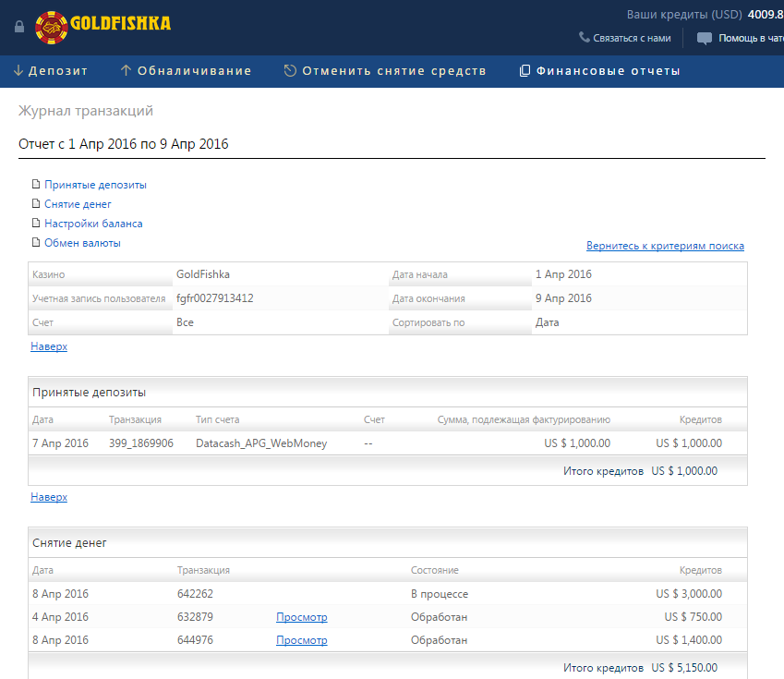
Task: Jump to Принятые депозиты section link
Action: tap(95, 185)
